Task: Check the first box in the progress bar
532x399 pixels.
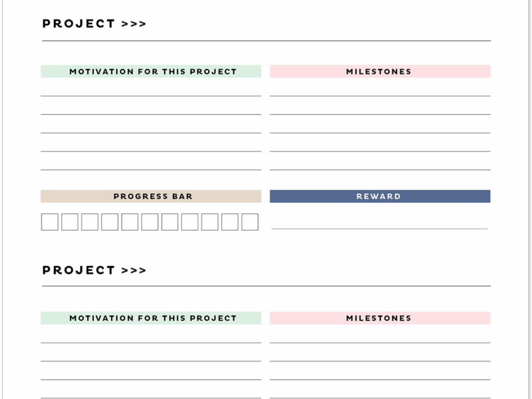Action: click(x=50, y=222)
